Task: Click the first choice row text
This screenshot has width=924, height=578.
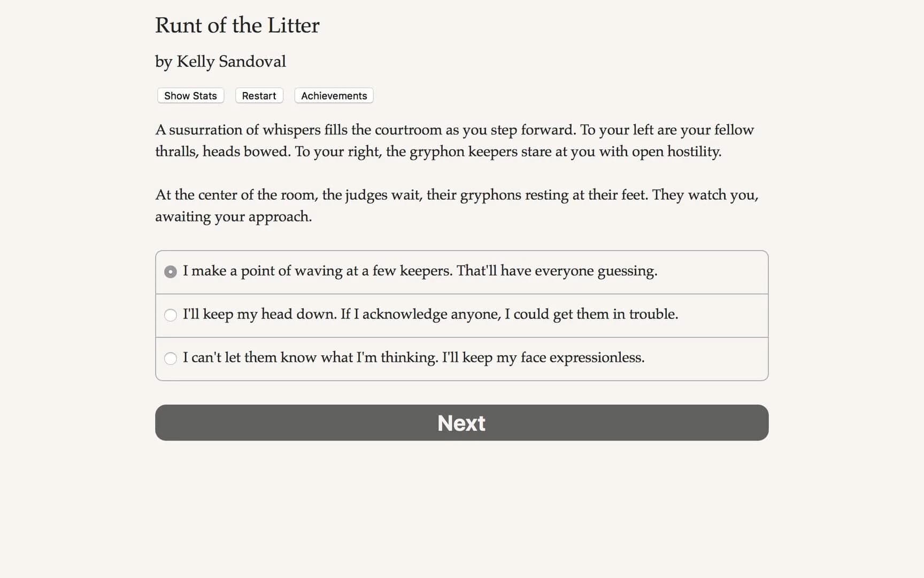Action: tap(420, 271)
